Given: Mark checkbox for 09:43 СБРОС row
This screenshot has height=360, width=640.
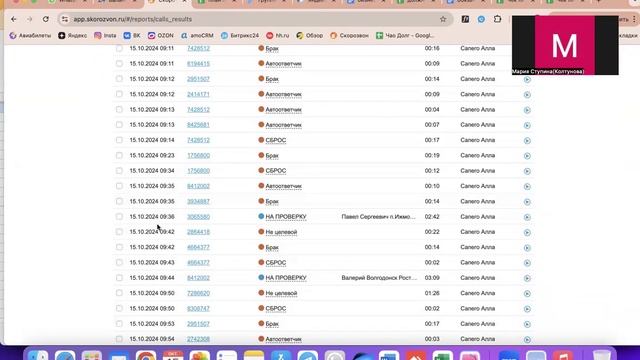Looking at the screenshot, I should 119,262.
